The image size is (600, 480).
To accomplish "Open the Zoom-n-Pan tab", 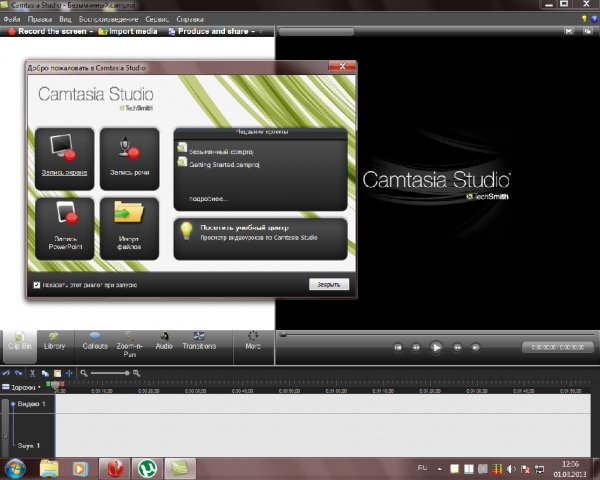I will [x=129, y=346].
